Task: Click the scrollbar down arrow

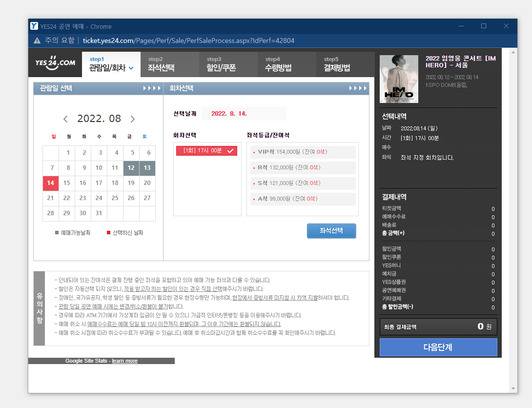Action: pos(513,388)
